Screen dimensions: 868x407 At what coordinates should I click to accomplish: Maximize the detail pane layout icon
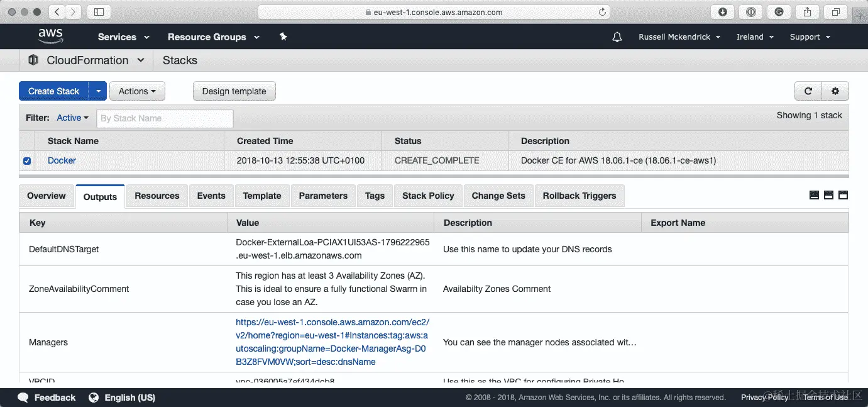[x=843, y=196]
